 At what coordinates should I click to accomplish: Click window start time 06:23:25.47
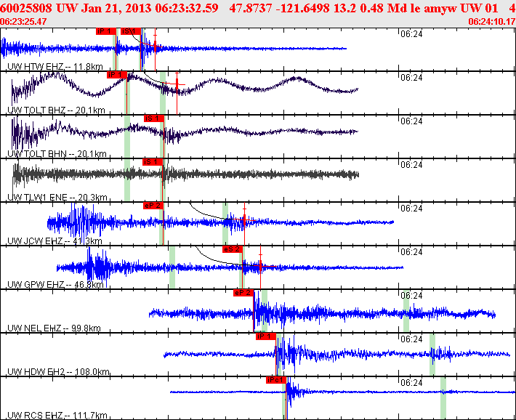tap(23, 22)
